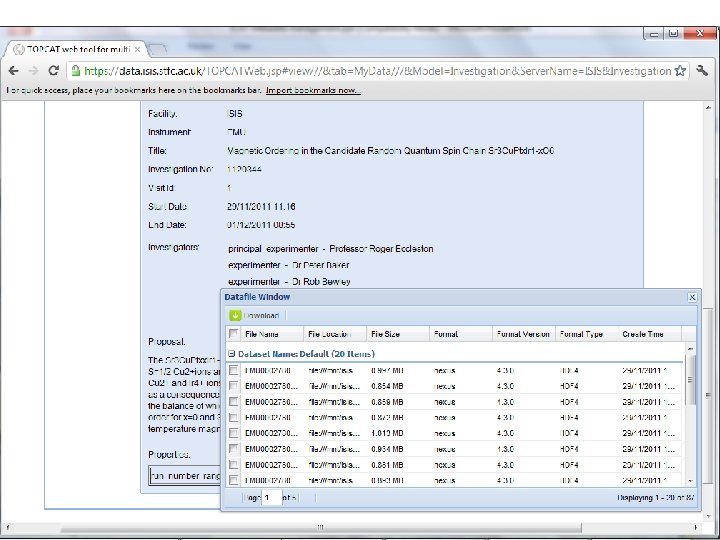This screenshot has height=540, width=720.
Task: Click the Displaying 1 - 20 status text
Action: [x=656, y=498]
